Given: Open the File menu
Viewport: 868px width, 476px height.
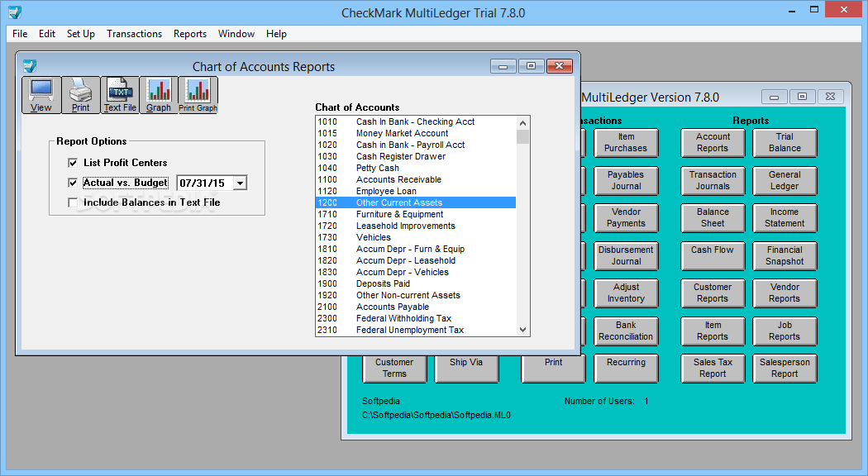Looking at the screenshot, I should pos(20,34).
